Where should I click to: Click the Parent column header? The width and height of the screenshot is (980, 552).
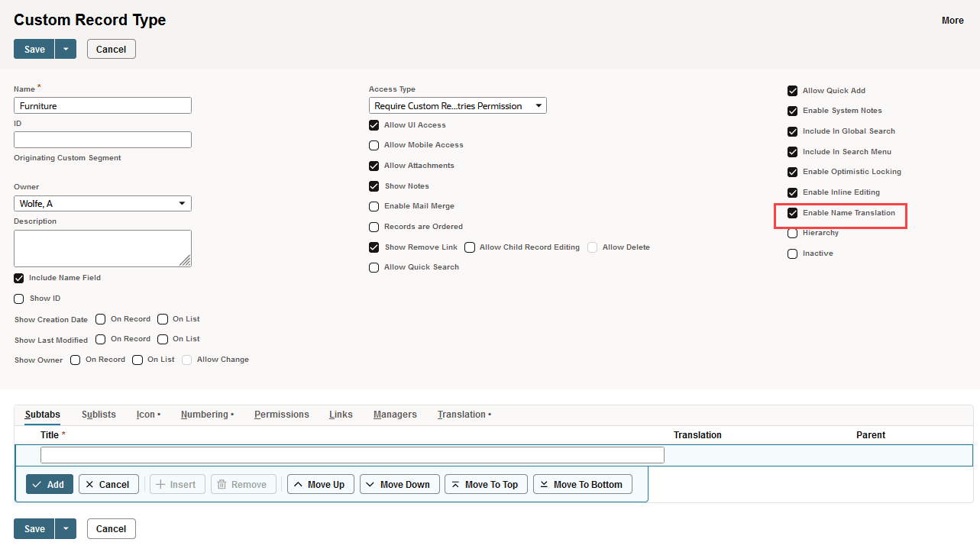(871, 435)
